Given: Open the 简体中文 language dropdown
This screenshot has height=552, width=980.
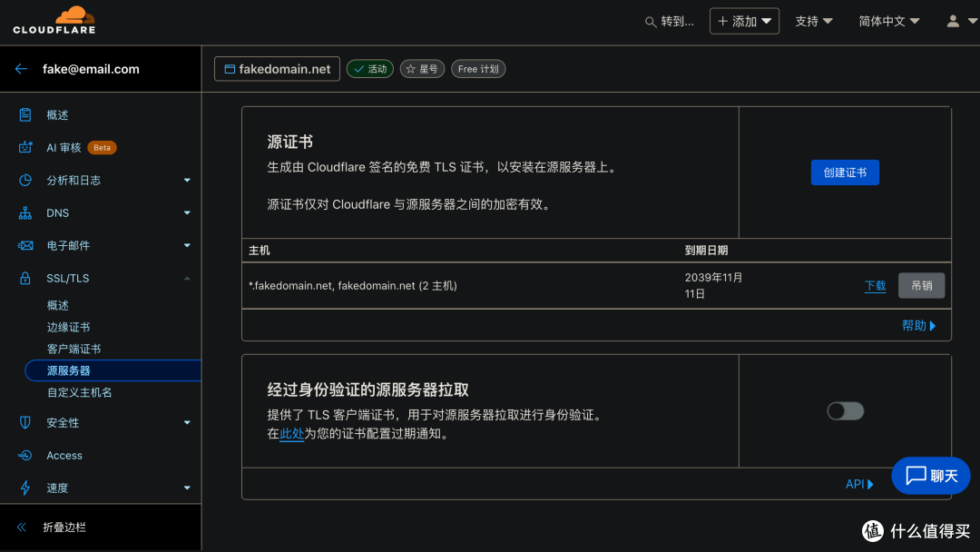Looking at the screenshot, I should pos(887,20).
